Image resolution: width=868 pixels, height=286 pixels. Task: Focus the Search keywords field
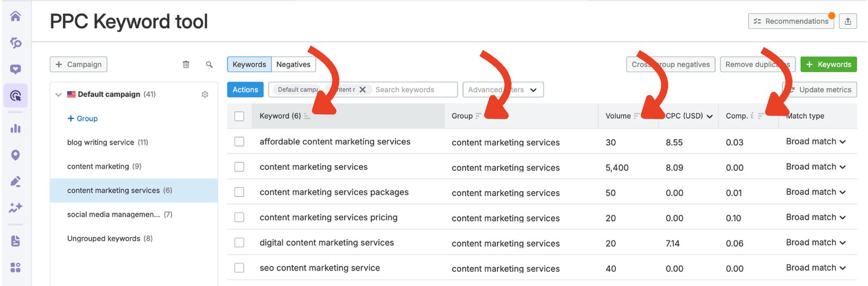pos(414,90)
